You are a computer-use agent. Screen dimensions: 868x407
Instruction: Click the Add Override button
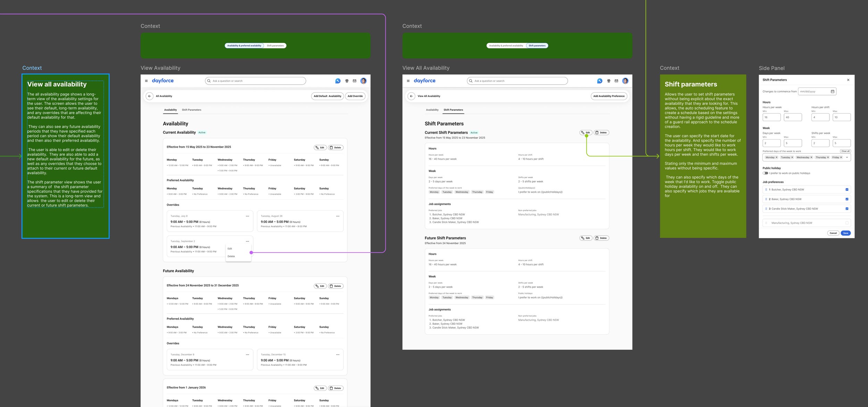[355, 96]
